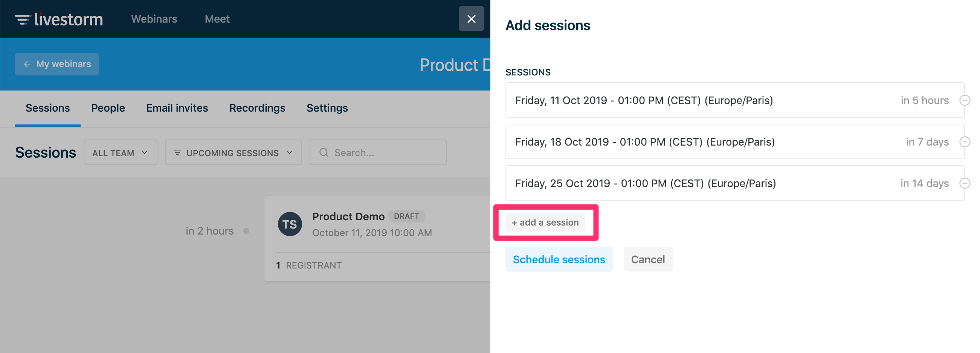Open the Recordings tab
The image size is (980, 353).
257,108
